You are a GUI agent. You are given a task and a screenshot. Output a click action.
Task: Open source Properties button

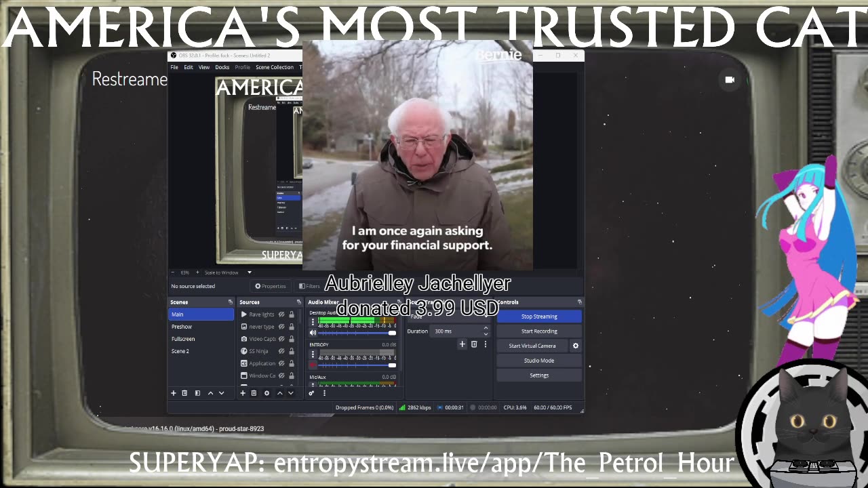pyautogui.click(x=270, y=286)
